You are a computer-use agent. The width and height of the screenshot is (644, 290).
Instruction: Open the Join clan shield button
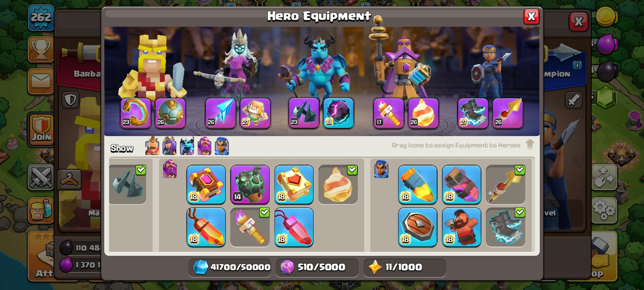(x=41, y=129)
